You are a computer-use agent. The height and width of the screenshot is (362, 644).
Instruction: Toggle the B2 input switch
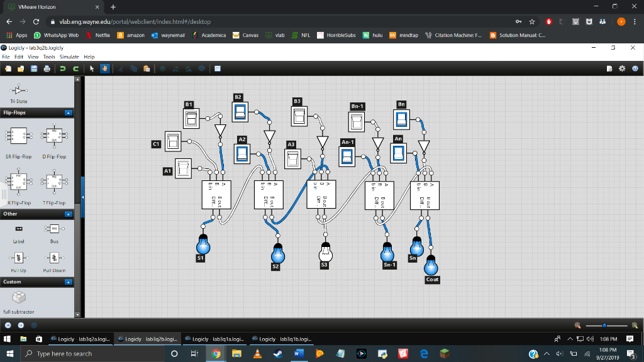(x=240, y=112)
